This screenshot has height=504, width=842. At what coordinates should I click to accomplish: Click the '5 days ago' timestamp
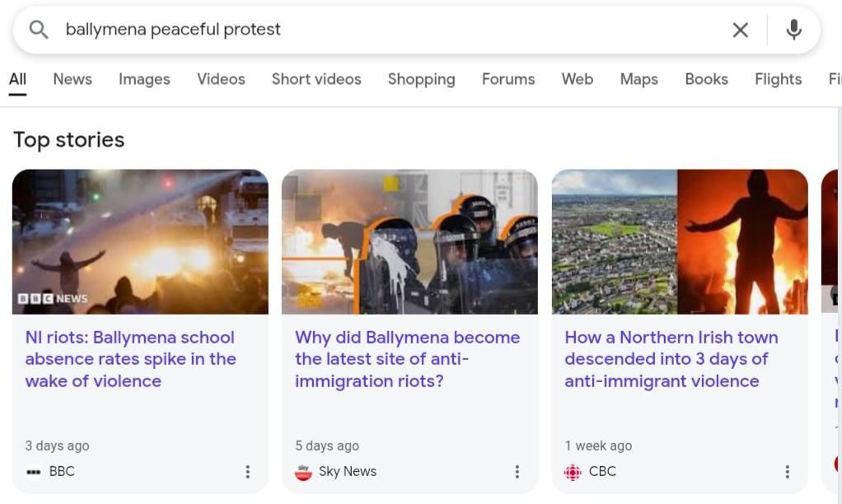click(x=327, y=446)
